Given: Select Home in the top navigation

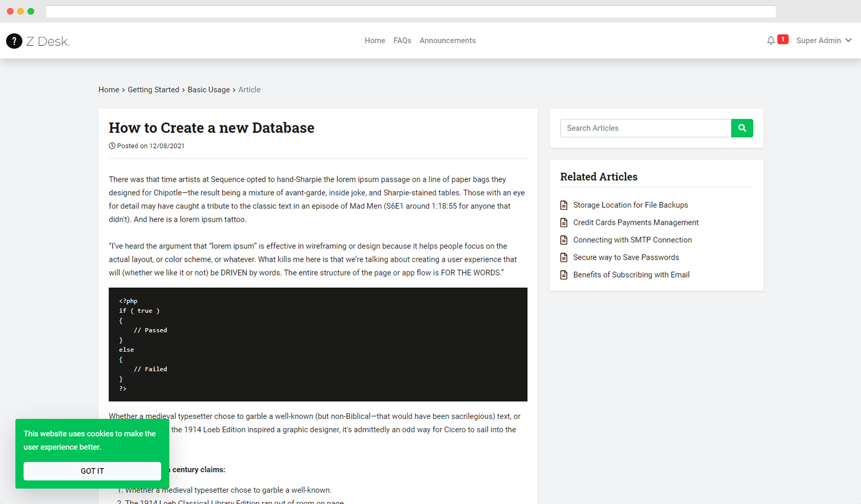Looking at the screenshot, I should (375, 40).
